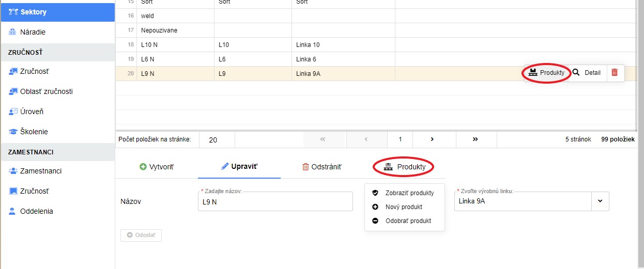
Task: Switch to the Vytvoriť tab
Action: pyautogui.click(x=157, y=167)
